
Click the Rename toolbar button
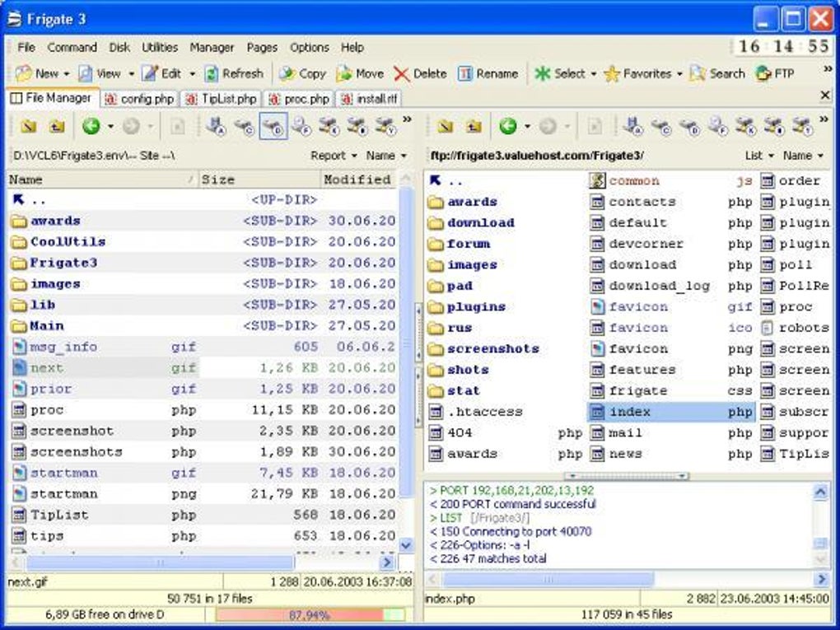[488, 73]
